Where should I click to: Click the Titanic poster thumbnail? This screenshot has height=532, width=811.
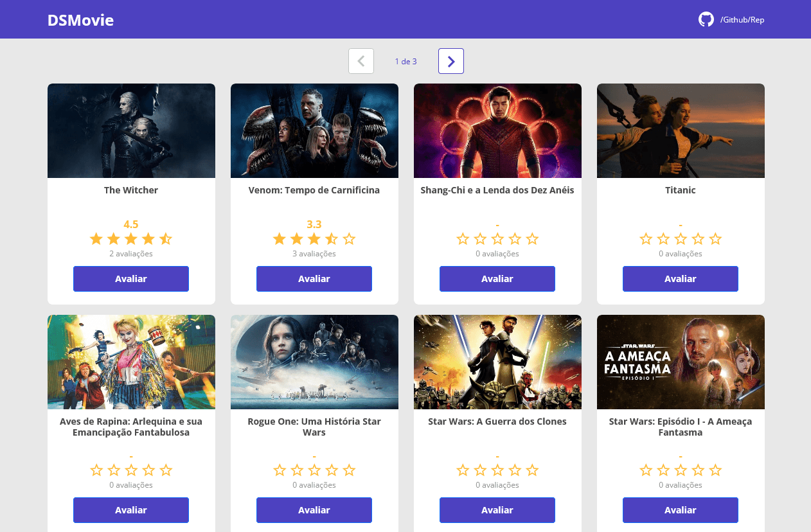click(681, 130)
